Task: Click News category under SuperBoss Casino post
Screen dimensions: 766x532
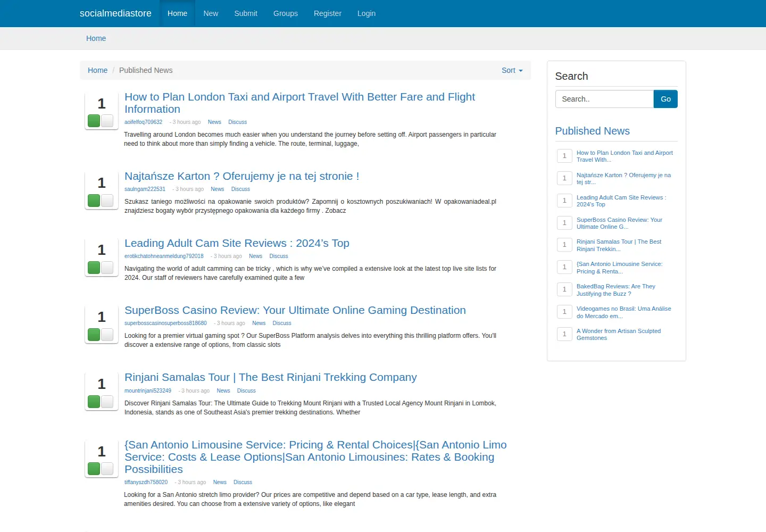Action: tap(259, 323)
